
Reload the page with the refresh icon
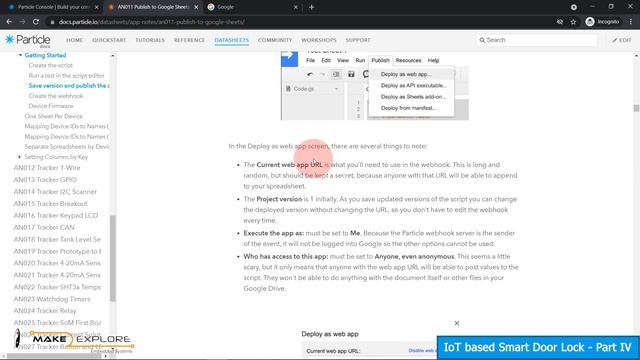pyautogui.click(x=36, y=22)
